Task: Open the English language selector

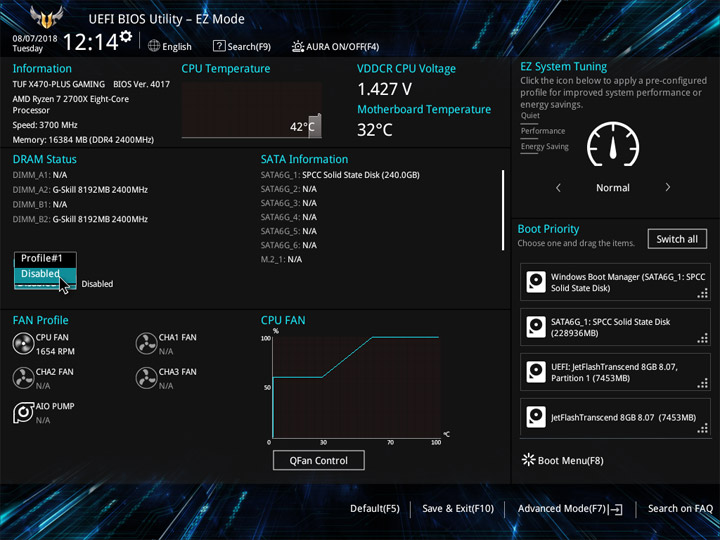Action: pos(169,46)
